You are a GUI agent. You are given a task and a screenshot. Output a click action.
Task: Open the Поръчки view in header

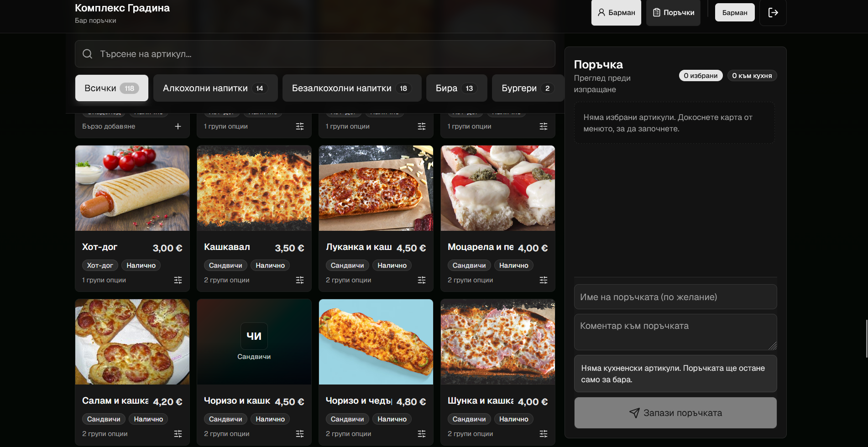point(673,13)
